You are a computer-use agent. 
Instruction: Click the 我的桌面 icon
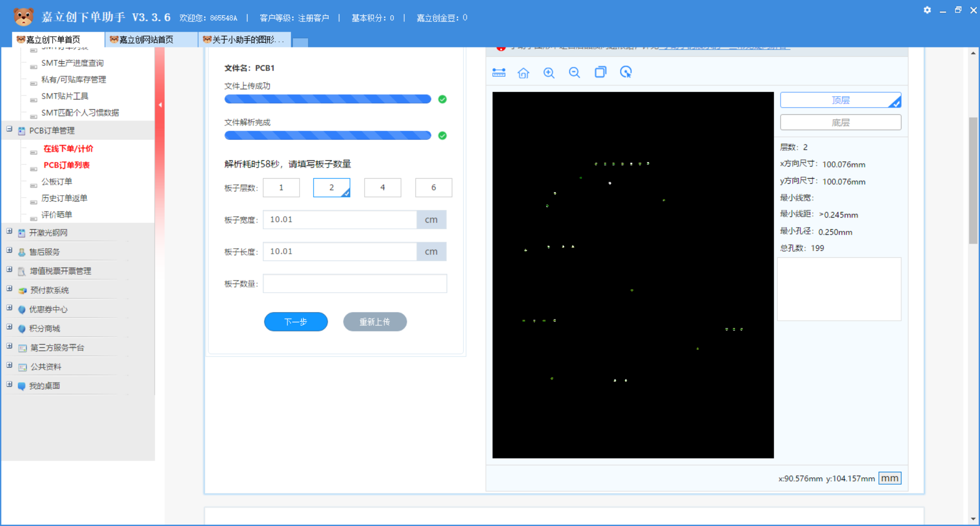pos(21,386)
